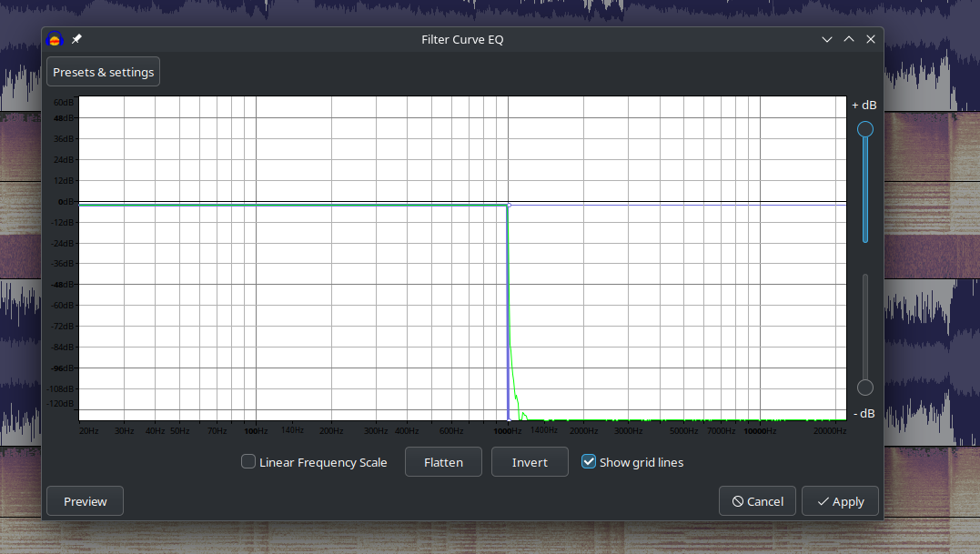Cancel the Filter Curve EQ dialog
Image resolution: width=980 pixels, height=554 pixels.
[757, 501]
